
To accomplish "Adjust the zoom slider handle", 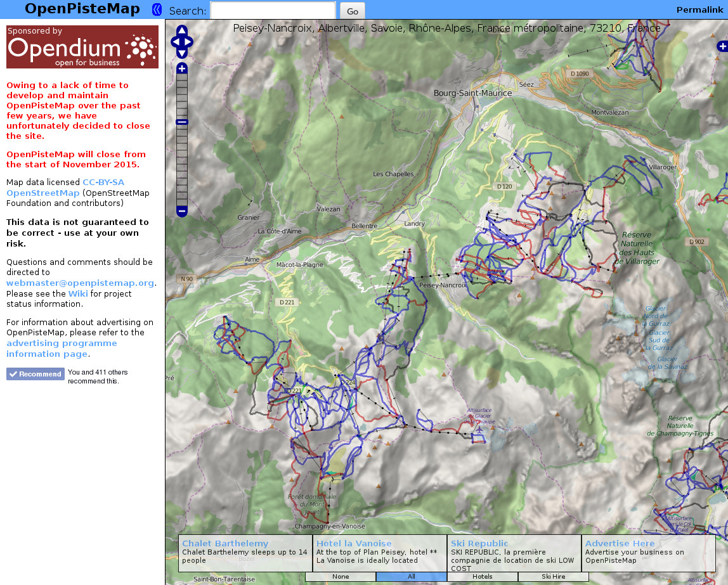I will 182,122.
